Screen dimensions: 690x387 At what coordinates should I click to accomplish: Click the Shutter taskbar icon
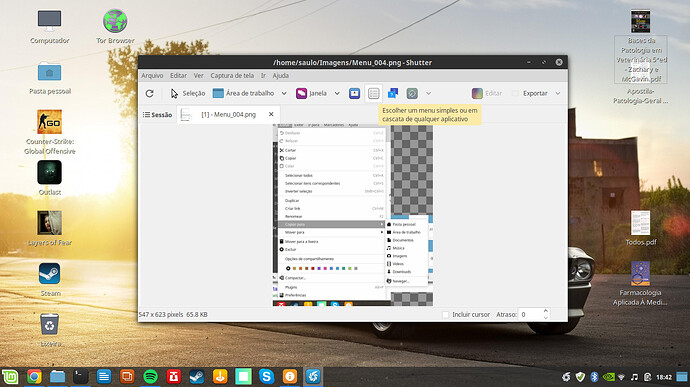[313, 377]
